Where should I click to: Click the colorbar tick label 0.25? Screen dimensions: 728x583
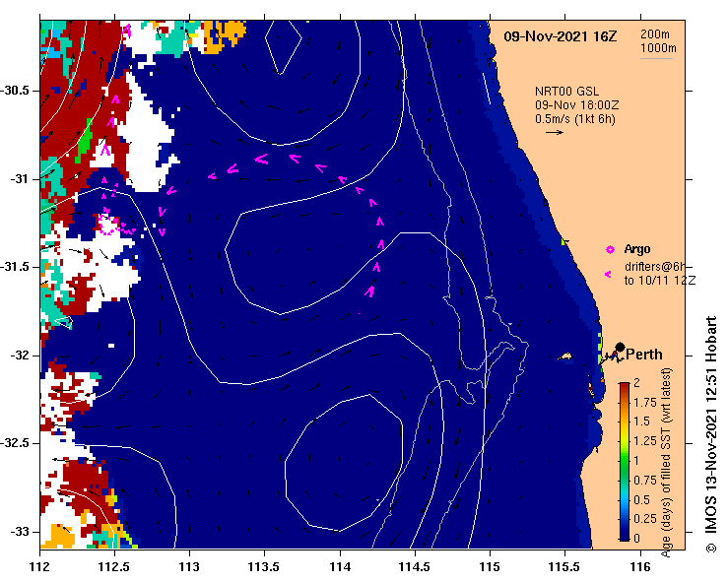tap(645, 519)
